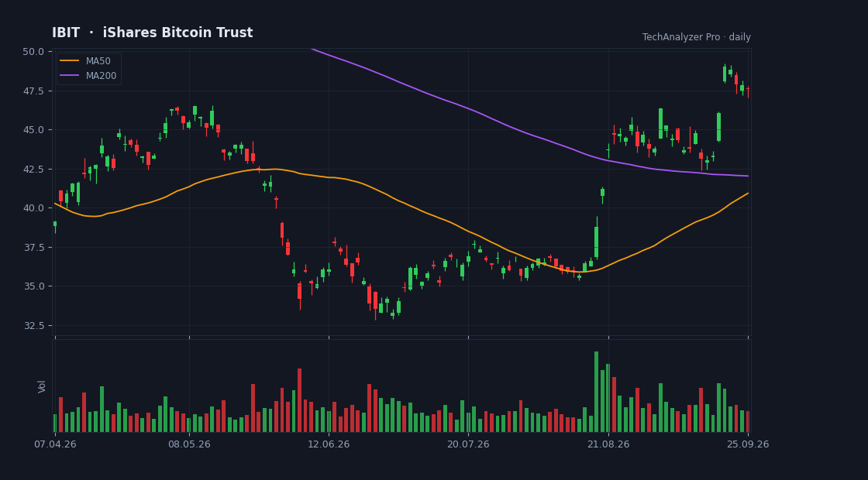Click the 37.5 price axis label
Screen dimensions: 868x480
tap(33, 247)
